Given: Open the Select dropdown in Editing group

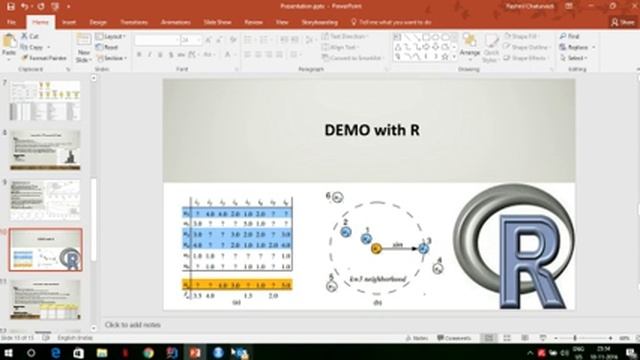Looking at the screenshot, I should [574, 58].
